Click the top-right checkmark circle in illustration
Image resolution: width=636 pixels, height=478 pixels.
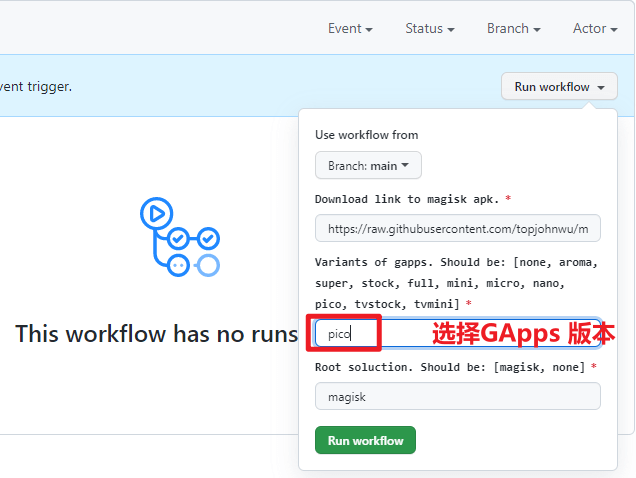pos(208,239)
